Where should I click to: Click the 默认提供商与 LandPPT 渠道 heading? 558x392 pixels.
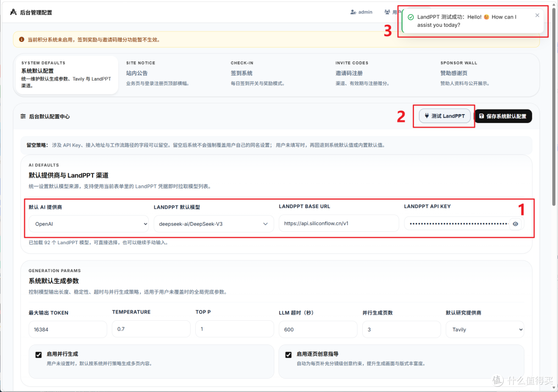click(x=68, y=176)
